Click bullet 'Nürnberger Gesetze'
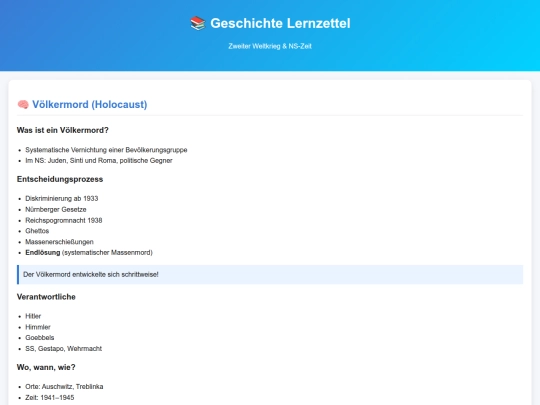The width and height of the screenshot is (540, 405). tap(56, 209)
